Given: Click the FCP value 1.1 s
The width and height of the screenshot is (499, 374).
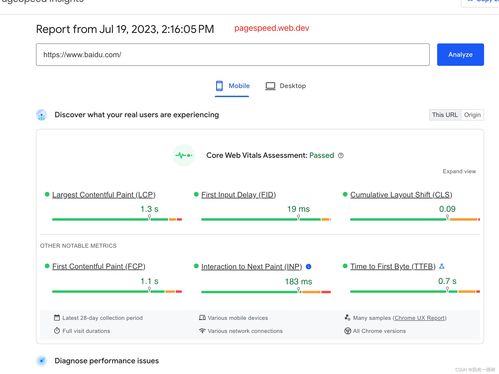Looking at the screenshot, I should (149, 281).
